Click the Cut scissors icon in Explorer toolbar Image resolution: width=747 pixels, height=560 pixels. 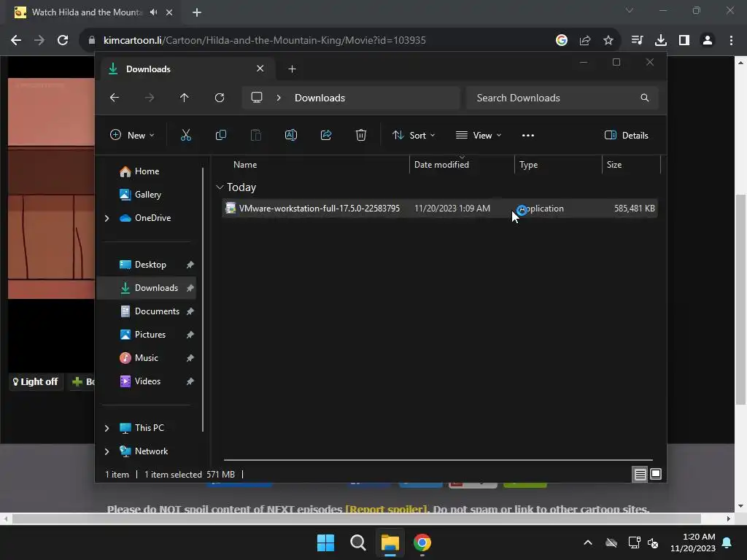click(x=186, y=135)
